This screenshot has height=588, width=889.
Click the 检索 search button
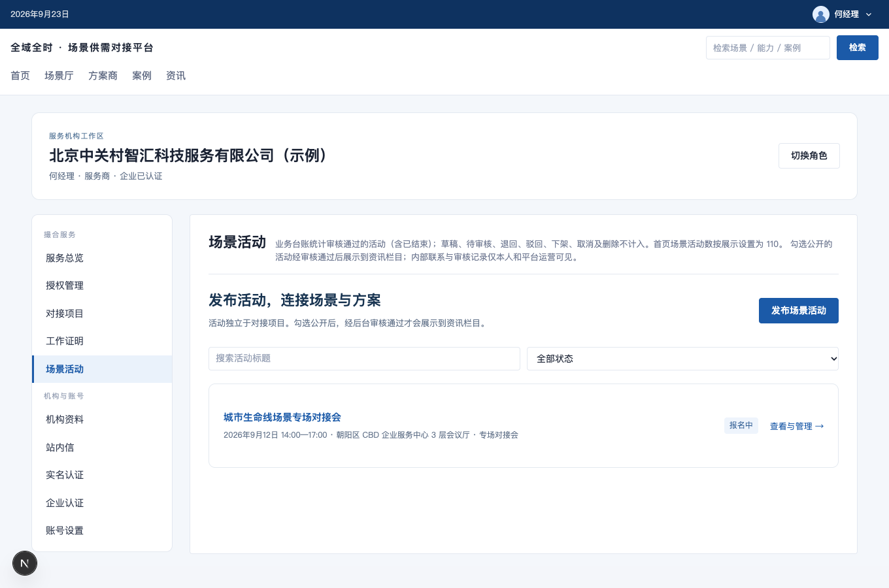point(858,48)
